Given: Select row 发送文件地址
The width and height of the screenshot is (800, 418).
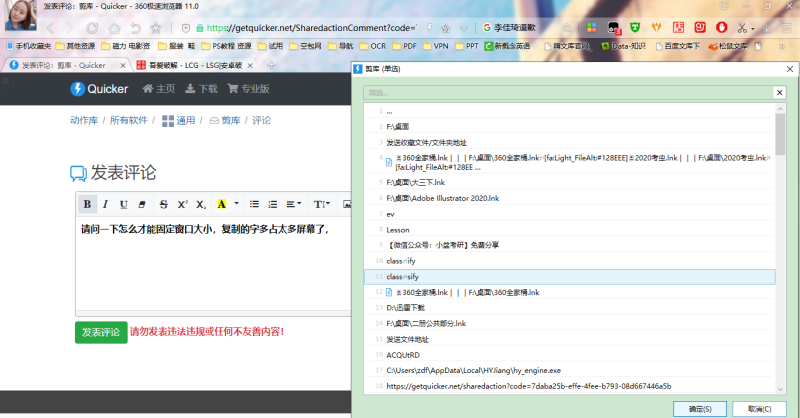Looking at the screenshot, I should click(x=569, y=339).
